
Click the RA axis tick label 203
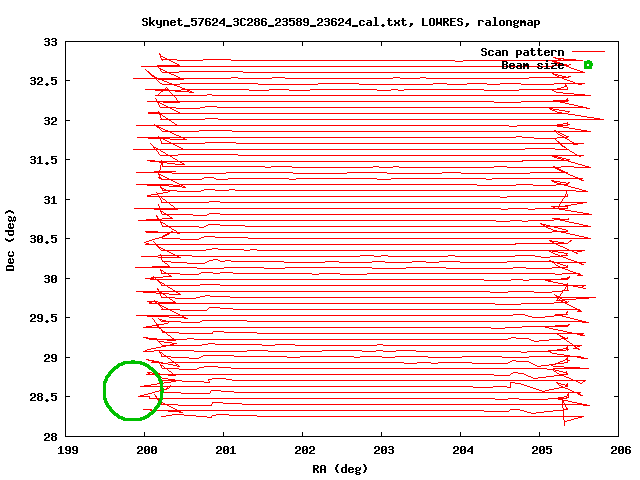(x=384, y=450)
